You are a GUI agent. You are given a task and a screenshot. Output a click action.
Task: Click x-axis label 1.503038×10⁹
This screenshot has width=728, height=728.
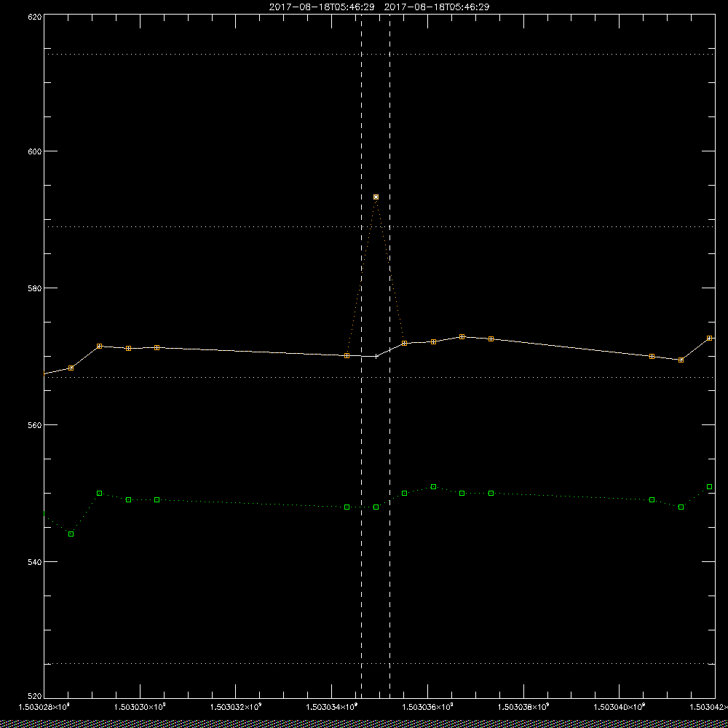coord(524,707)
